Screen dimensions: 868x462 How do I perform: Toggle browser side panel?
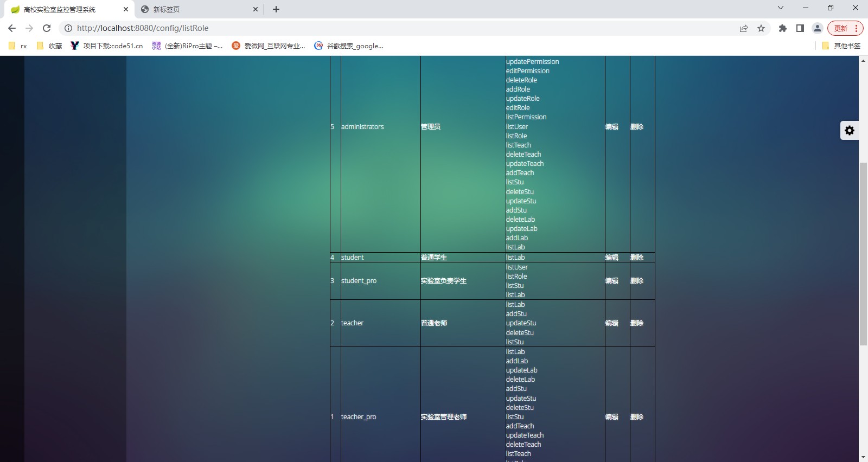coord(800,28)
